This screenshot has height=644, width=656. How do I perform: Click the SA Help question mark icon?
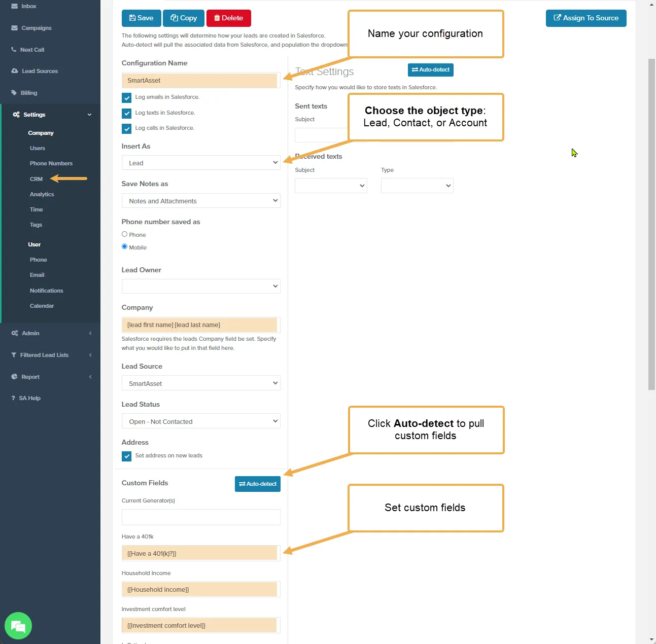click(13, 398)
